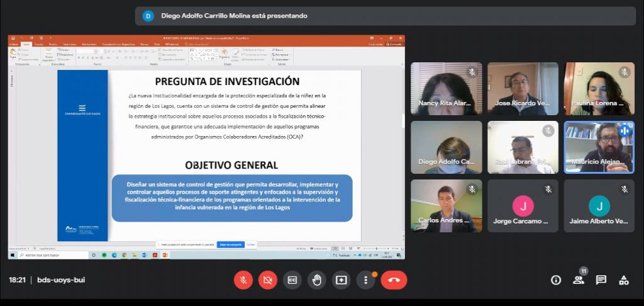Screen dimensions: 644x306
Task: Open the three-dot more options menu
Action: [365, 280]
